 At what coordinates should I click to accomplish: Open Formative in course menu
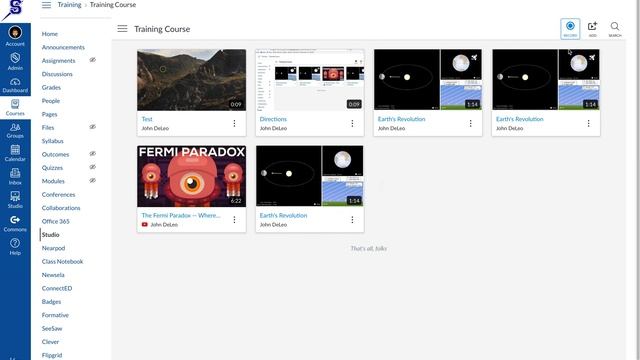coord(55,315)
